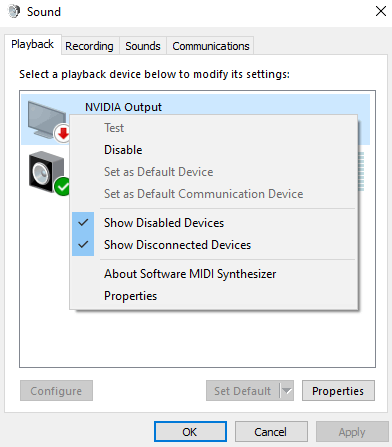The image size is (392, 447).
Task: Click the speaker volume level meter
Action: pyautogui.click(x=361, y=171)
